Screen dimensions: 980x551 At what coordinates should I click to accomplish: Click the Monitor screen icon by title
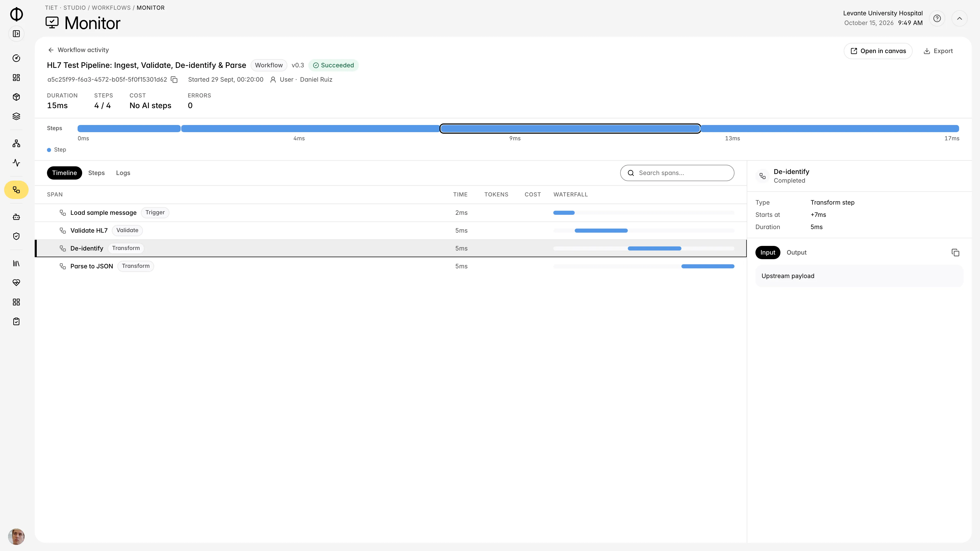click(x=52, y=22)
